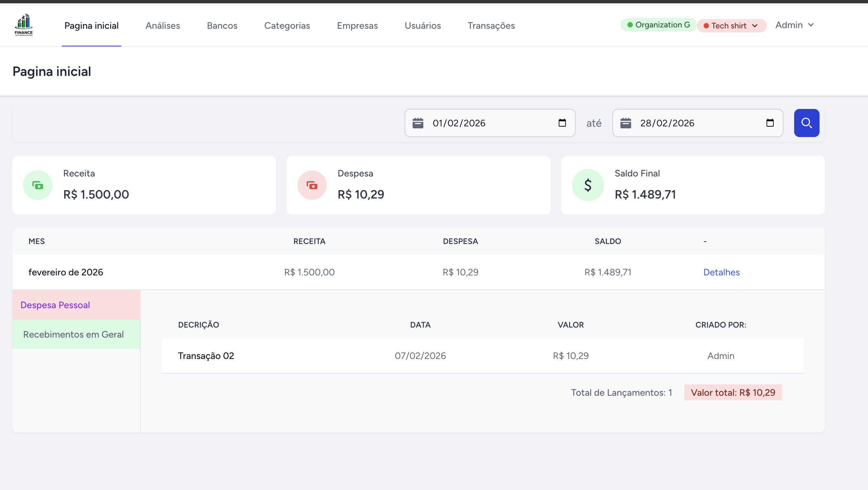Click the end date field 28/02/2026
Image resolution: width=868 pixels, height=490 pixels.
pyautogui.click(x=698, y=123)
